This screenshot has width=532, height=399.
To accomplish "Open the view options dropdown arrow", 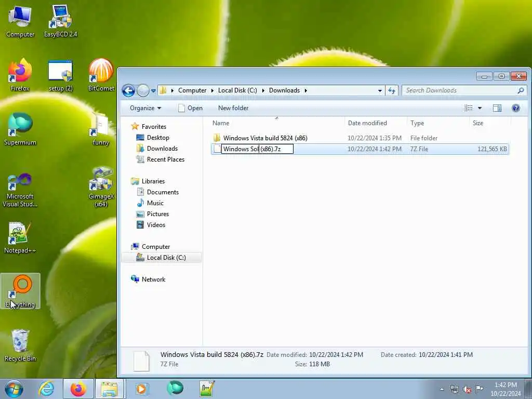I will coord(480,108).
